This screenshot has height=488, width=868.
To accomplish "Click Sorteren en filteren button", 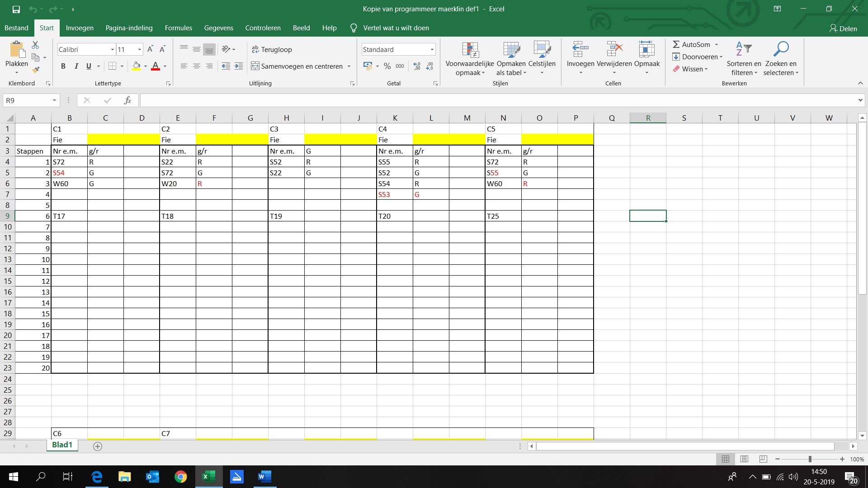I will click(x=744, y=59).
